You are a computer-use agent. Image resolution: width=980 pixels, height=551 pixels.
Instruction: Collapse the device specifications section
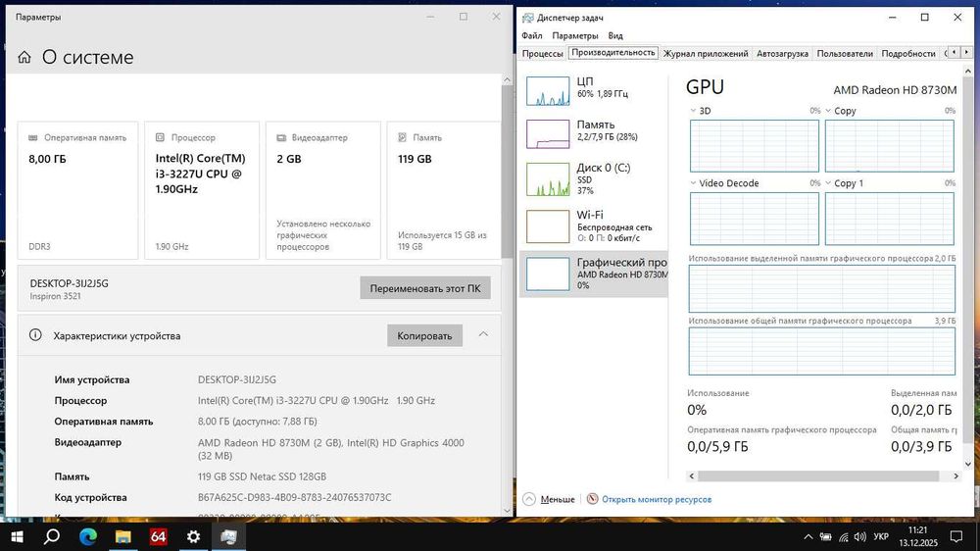tap(483, 334)
